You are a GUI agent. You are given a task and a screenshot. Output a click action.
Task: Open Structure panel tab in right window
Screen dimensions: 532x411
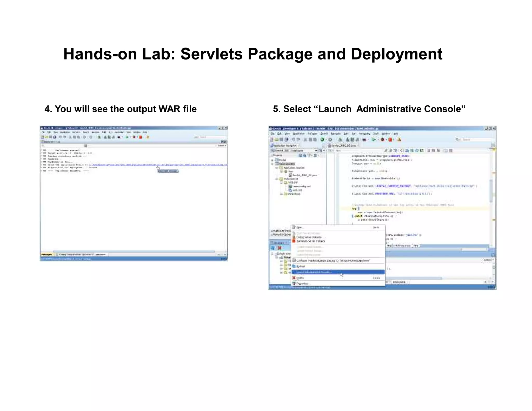click(279, 243)
